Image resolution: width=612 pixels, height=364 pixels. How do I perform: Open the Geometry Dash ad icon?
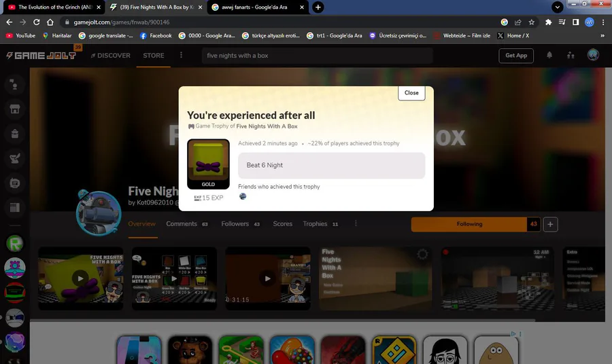point(394,350)
